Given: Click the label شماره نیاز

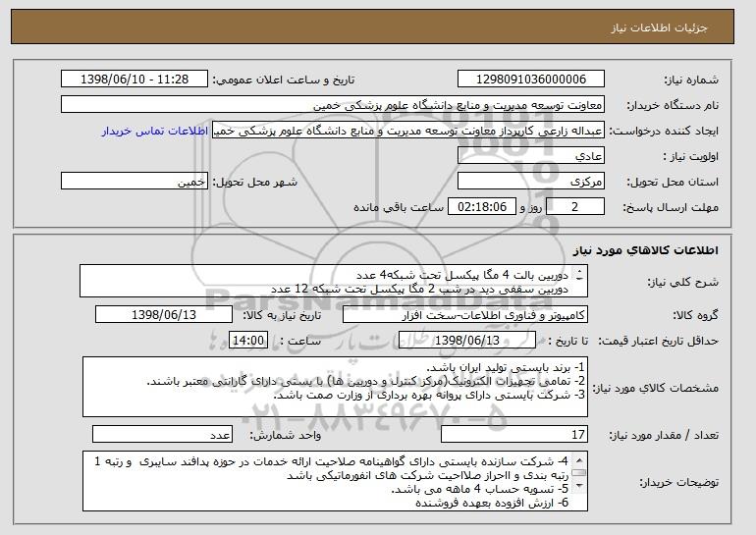Looking at the screenshot, I should click(691, 80).
